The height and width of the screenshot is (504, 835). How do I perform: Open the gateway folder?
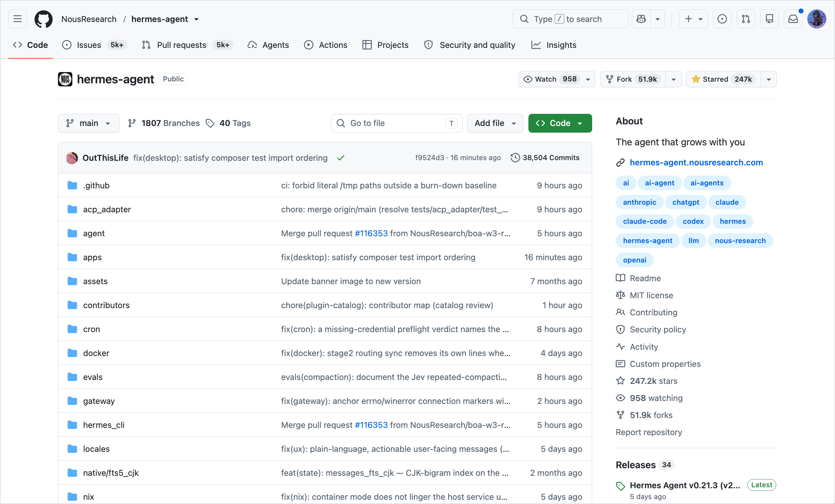click(99, 401)
